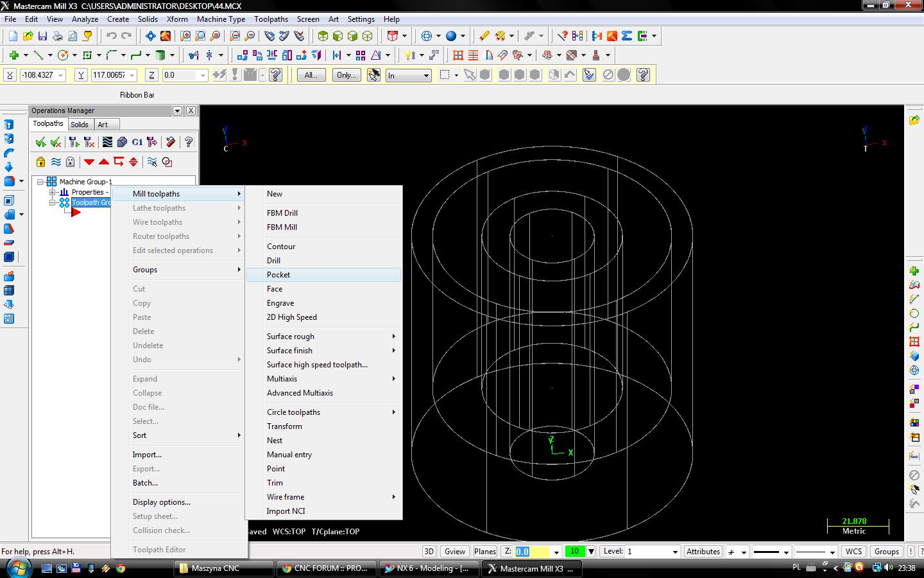Click the Create cylinder primitive icon
The height and width of the screenshot is (578, 924).
coord(161,55)
